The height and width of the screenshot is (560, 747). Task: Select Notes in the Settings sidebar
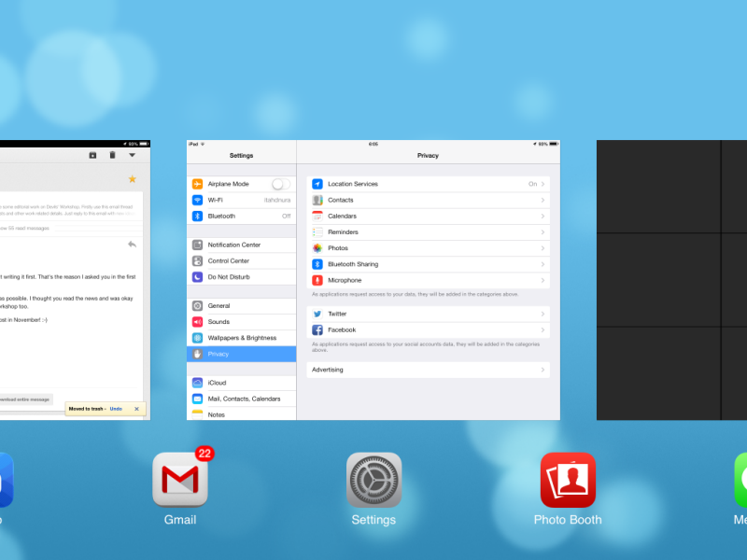pyautogui.click(x=242, y=414)
